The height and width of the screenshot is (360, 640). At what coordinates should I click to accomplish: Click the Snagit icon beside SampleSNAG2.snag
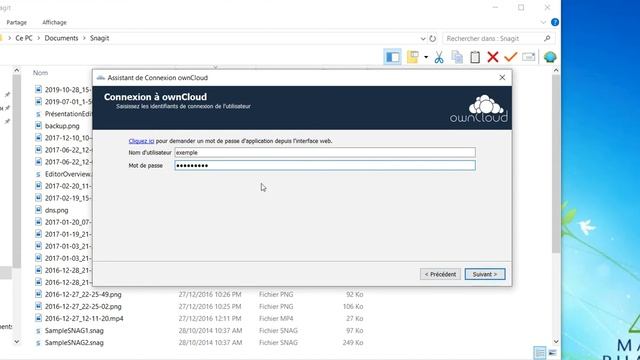coord(38,343)
